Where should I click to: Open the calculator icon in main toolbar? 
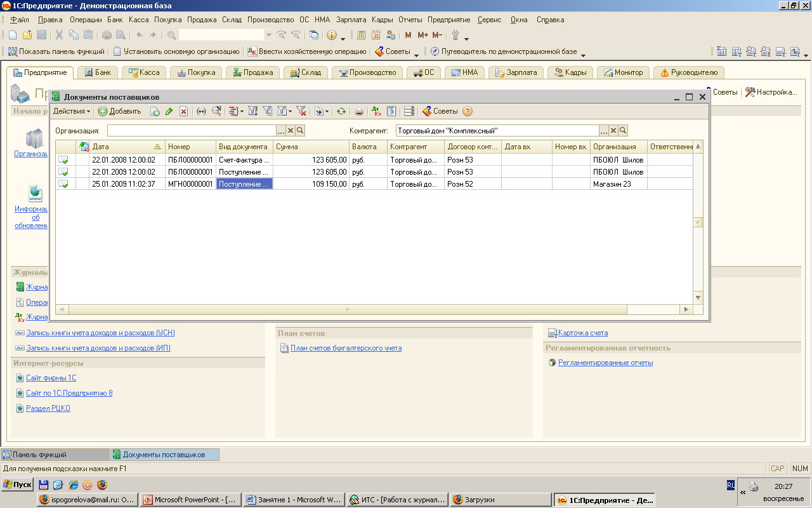[x=362, y=35]
